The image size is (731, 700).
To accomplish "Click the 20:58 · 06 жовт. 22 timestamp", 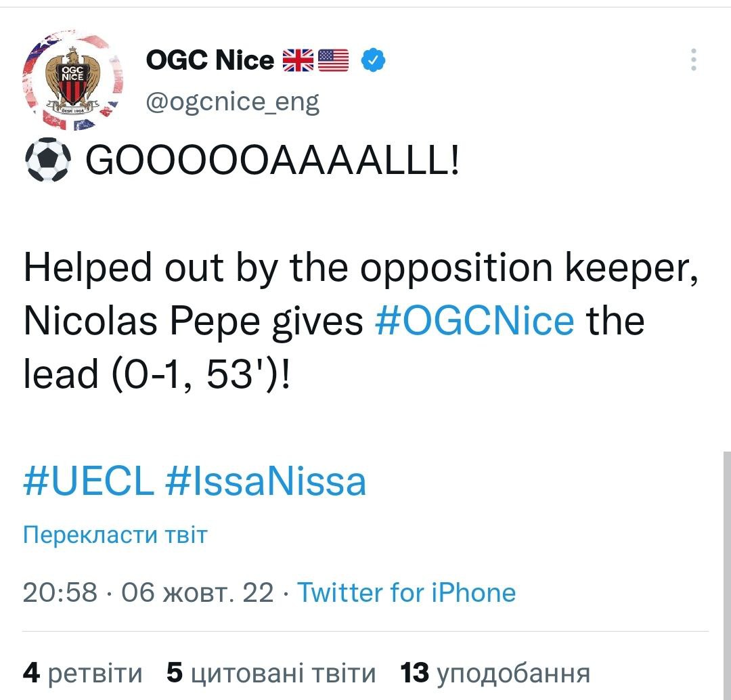I will click(148, 593).
